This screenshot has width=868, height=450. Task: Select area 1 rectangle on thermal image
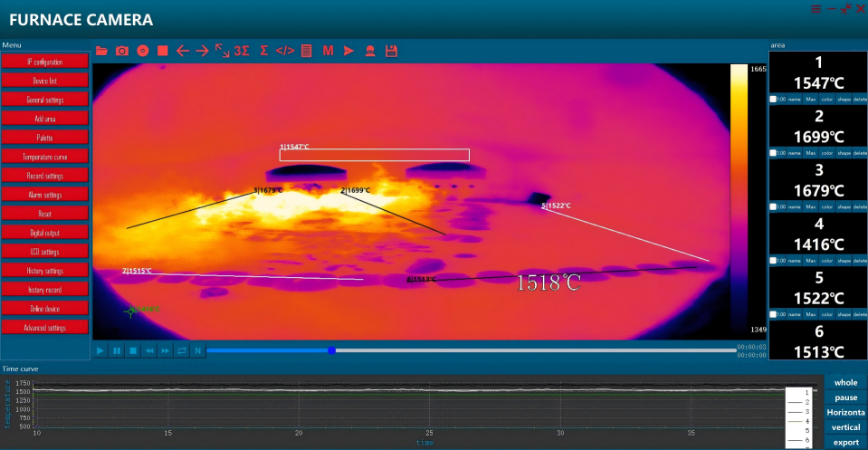tap(374, 155)
